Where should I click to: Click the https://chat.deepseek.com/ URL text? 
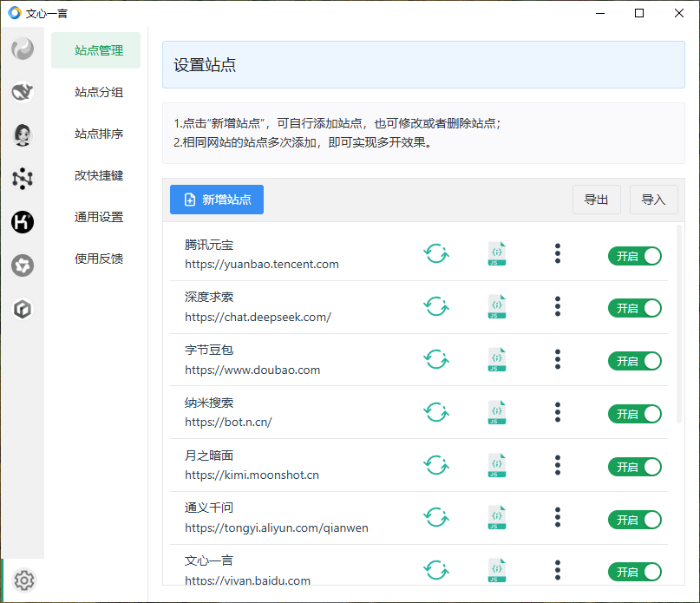pyautogui.click(x=258, y=318)
